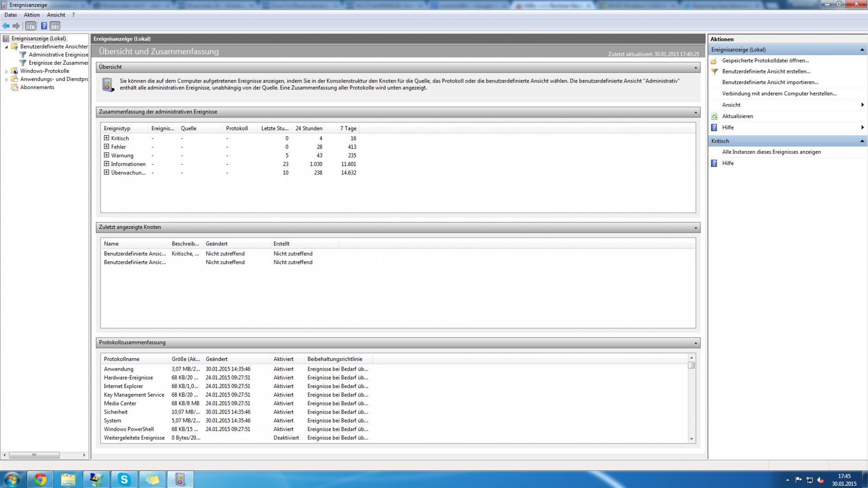Click the Protokollname column header

(135, 359)
